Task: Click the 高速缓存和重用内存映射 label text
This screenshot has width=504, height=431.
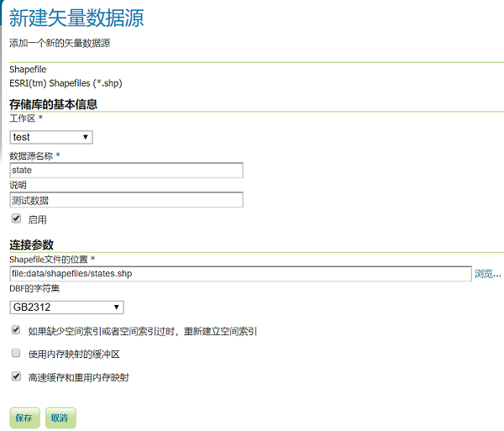Action: click(x=78, y=378)
